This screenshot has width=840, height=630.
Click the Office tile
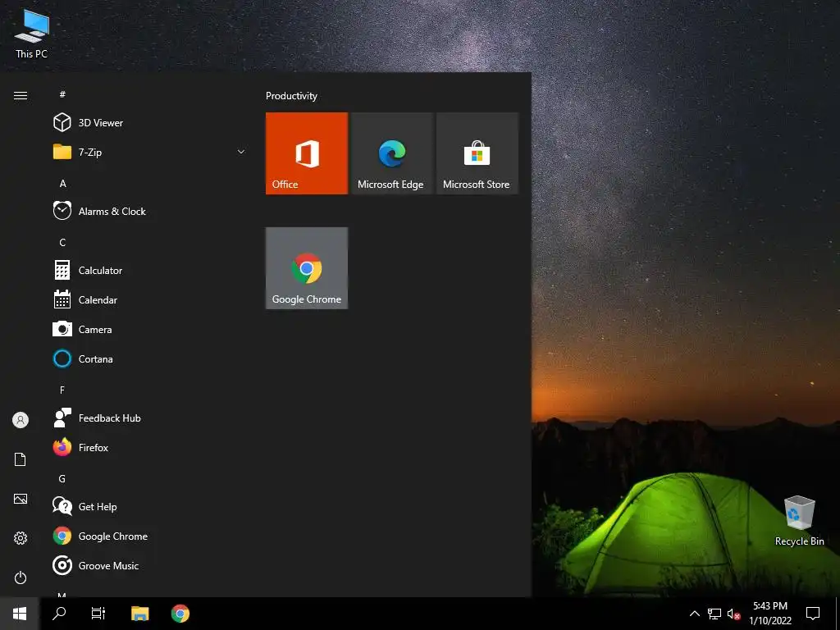(307, 153)
